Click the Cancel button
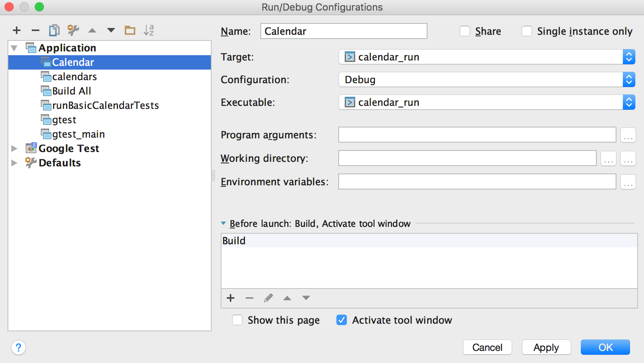 click(x=487, y=347)
